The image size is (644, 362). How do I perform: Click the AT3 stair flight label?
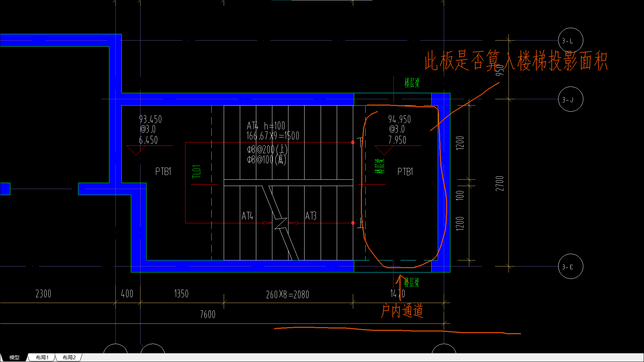(311, 216)
